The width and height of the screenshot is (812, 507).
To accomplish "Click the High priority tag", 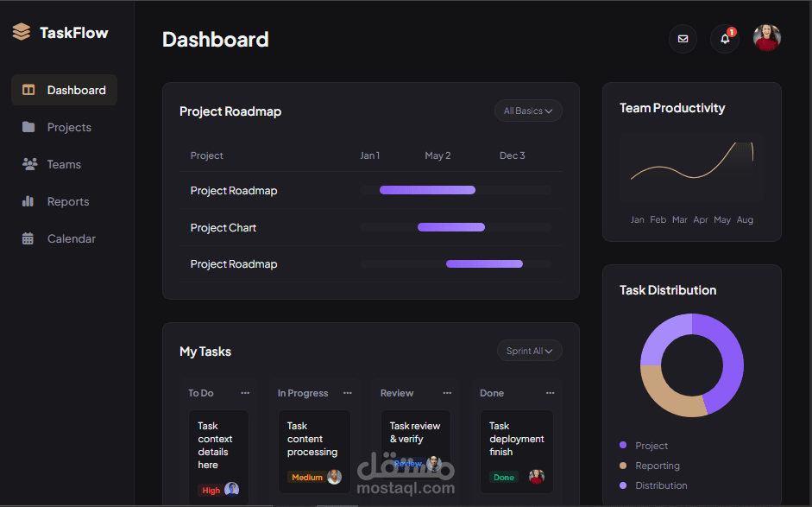I will click(x=211, y=490).
